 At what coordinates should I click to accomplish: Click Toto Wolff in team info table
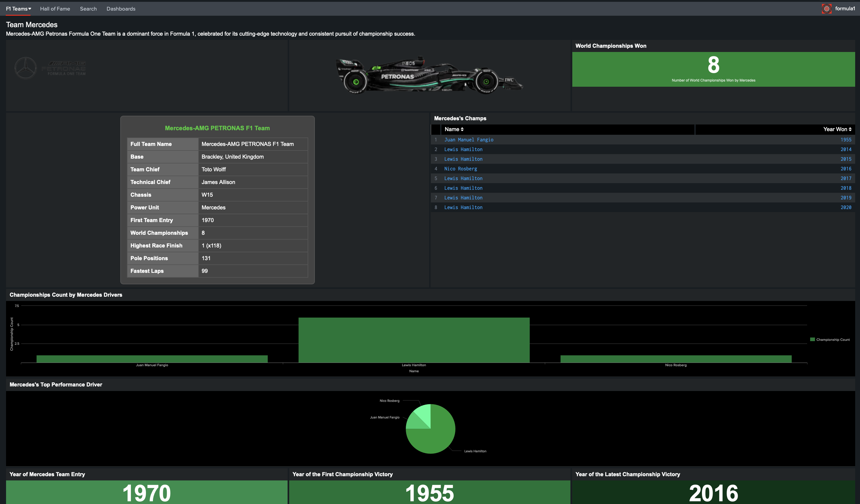[x=214, y=169]
